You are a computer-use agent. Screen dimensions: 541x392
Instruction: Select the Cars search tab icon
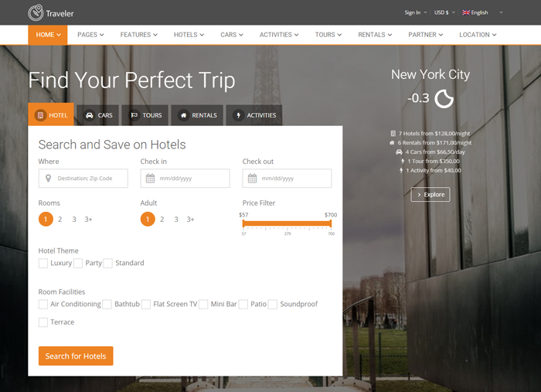90,115
